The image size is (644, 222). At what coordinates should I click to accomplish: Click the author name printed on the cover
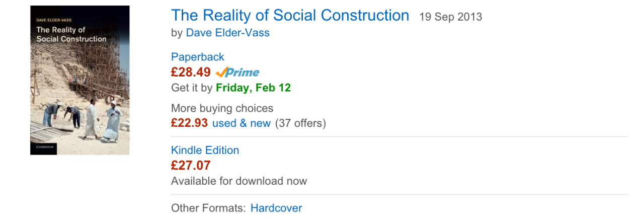54,20
